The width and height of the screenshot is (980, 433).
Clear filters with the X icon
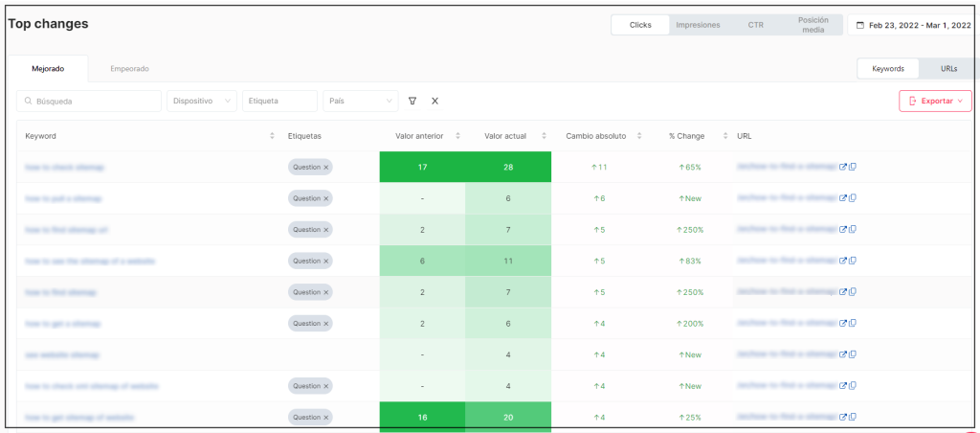[434, 101]
